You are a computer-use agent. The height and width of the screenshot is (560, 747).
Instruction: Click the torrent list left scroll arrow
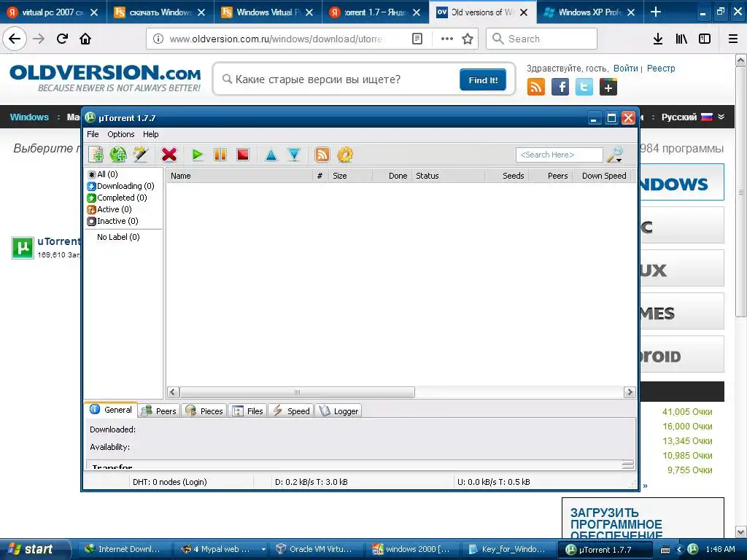coord(173,392)
